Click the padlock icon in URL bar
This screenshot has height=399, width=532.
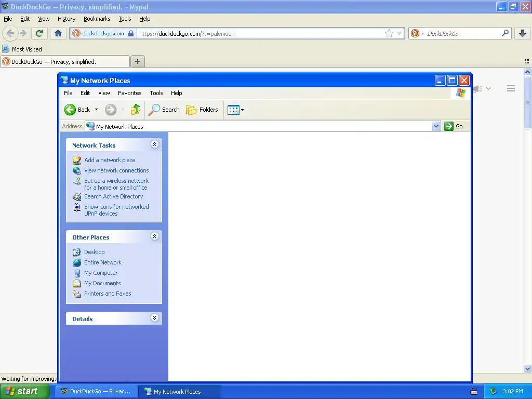(x=131, y=33)
